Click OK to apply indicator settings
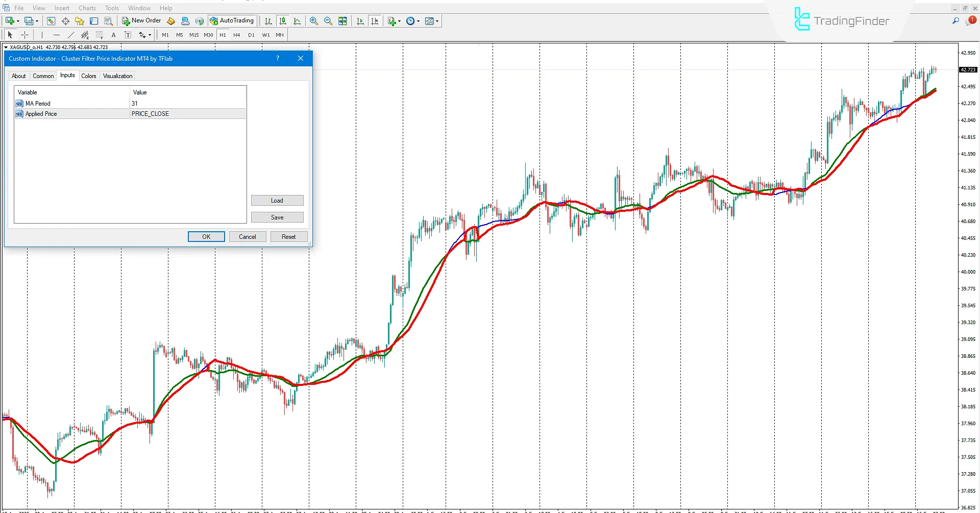980x513 pixels. coord(206,236)
